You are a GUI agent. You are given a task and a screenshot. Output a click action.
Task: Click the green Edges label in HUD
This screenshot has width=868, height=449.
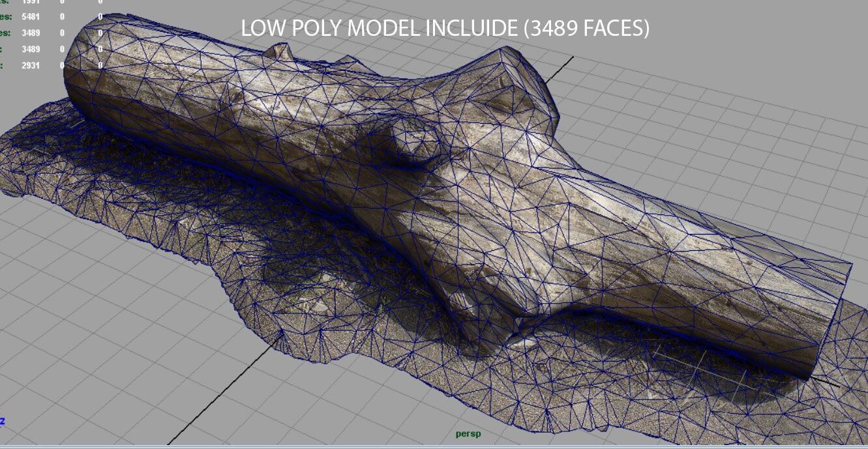[5, 16]
